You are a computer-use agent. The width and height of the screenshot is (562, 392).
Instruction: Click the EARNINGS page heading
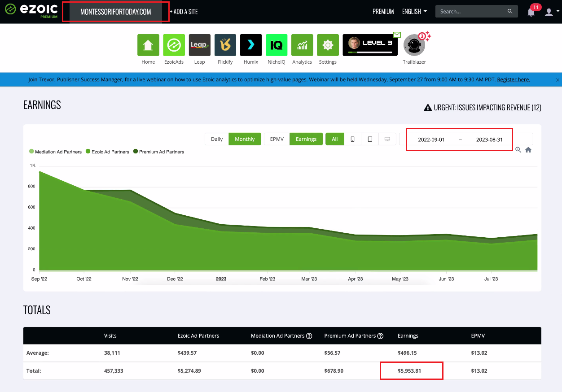click(42, 105)
